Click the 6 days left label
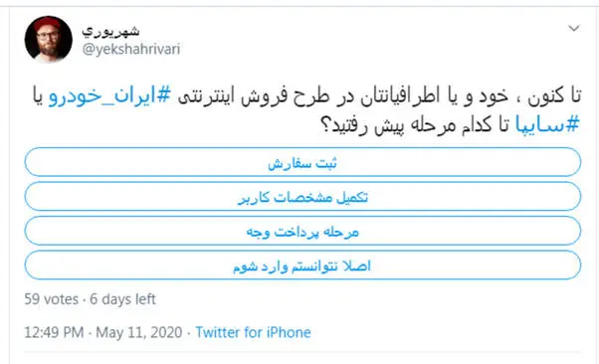The width and height of the screenshot is (599, 364). pyautogui.click(x=122, y=299)
